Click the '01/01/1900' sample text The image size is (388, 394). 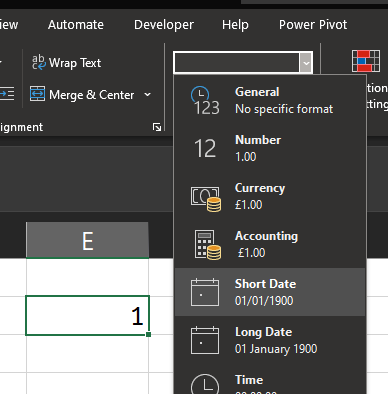pos(264,301)
